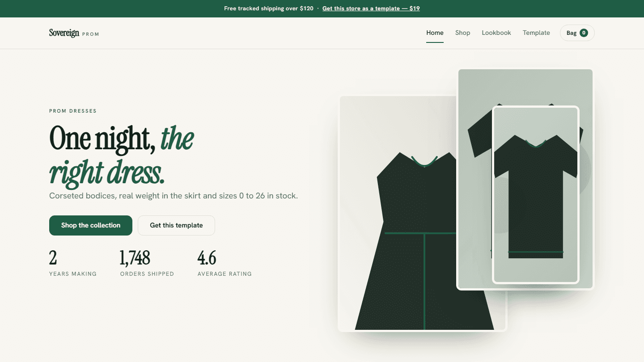644x362 pixels.
Task: Click the '1,748' orders shipped figure
Action: pos(135,258)
